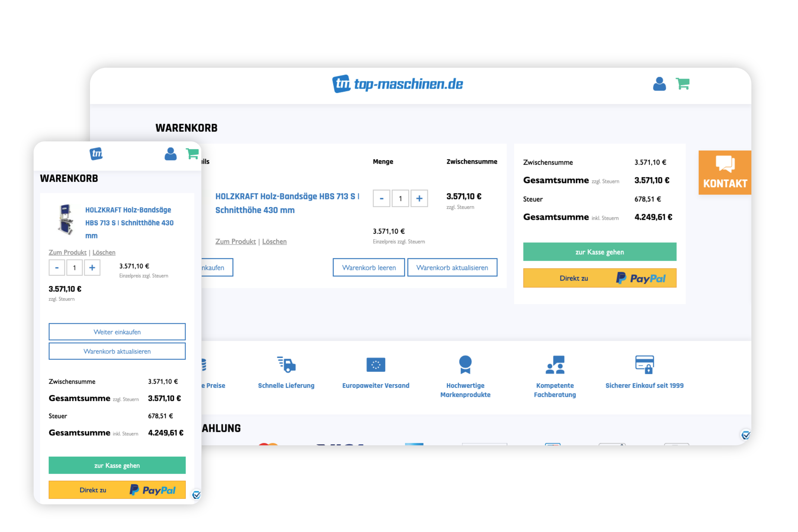This screenshot has height=532, width=798.
Task: Increase desktop quantity with plus button
Action: (x=419, y=199)
